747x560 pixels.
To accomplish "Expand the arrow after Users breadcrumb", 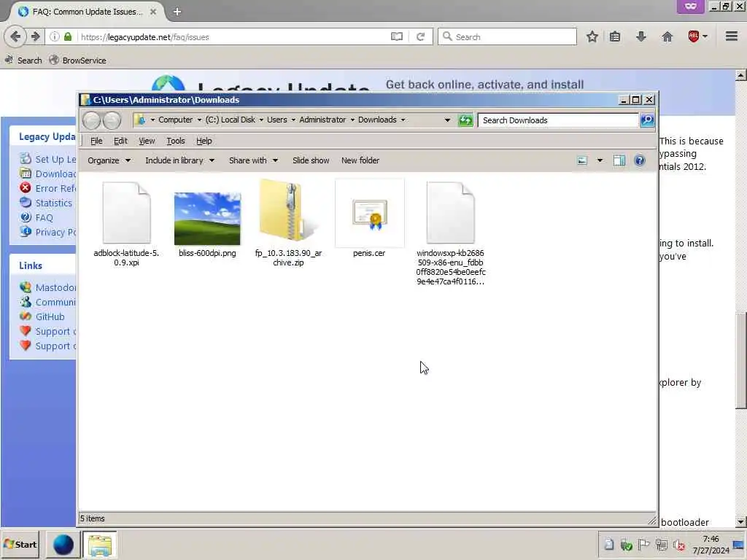I will click(x=293, y=120).
